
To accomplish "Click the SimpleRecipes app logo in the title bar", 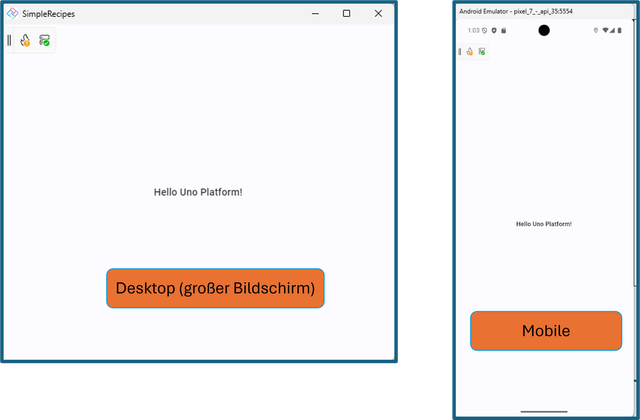I will [12, 13].
